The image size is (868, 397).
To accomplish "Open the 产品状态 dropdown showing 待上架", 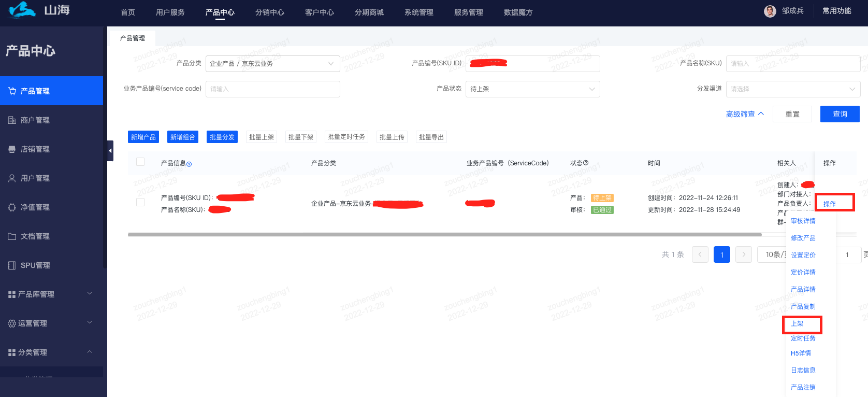I will tap(533, 89).
